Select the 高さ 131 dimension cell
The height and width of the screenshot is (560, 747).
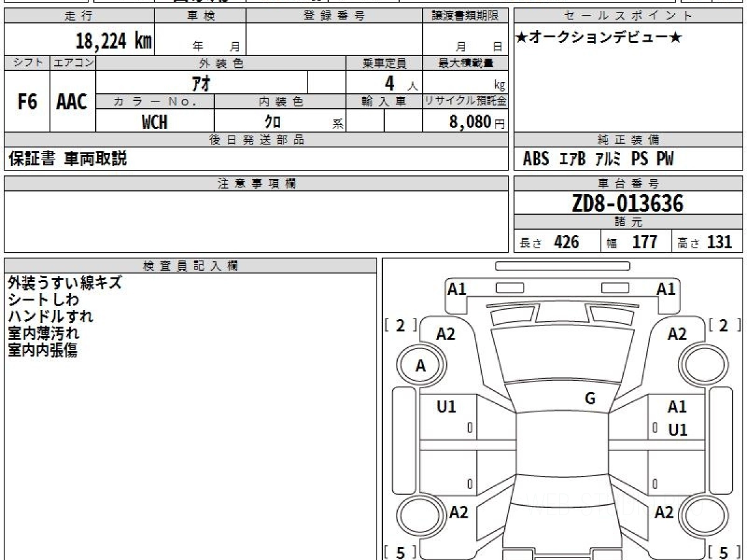[x=707, y=242]
